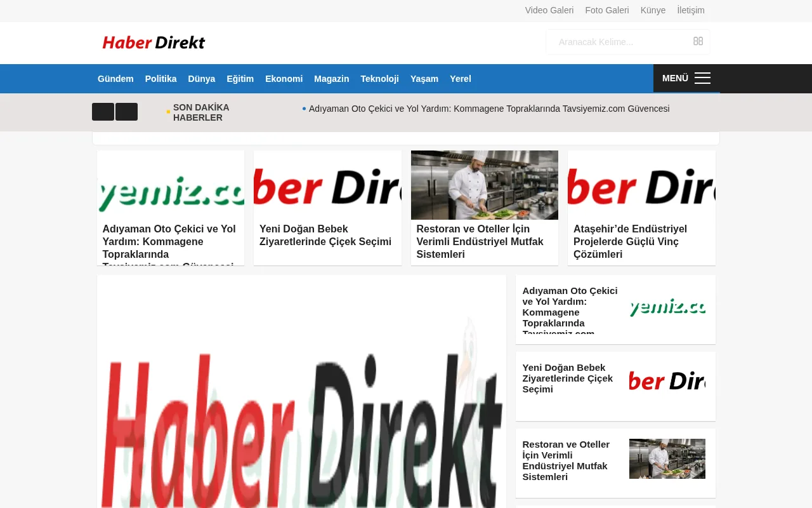The width and height of the screenshot is (812, 508).
Task: Click the yellow SON DAKİKA indicator dot
Action: click(x=167, y=111)
